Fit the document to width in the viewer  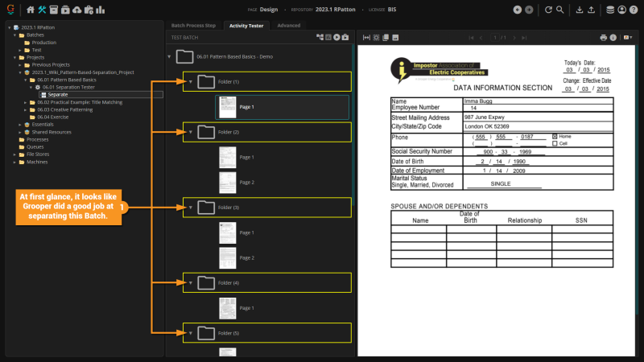(366, 37)
